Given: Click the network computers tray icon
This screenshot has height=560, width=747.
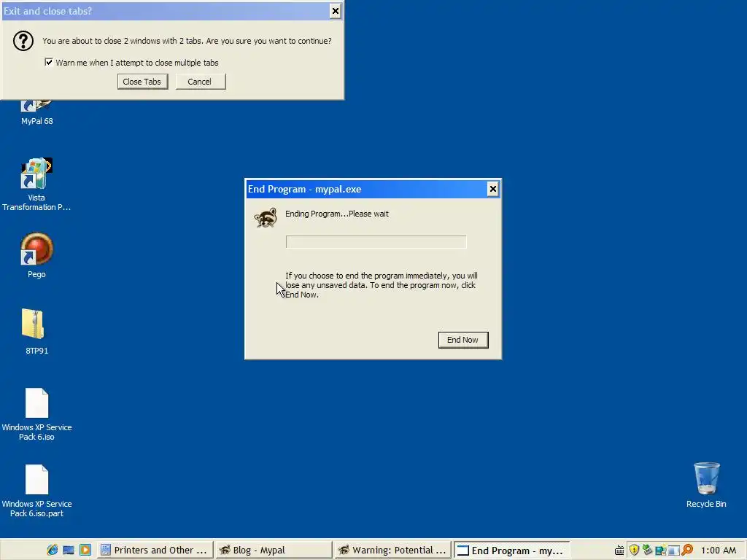Looking at the screenshot, I should (660, 551).
